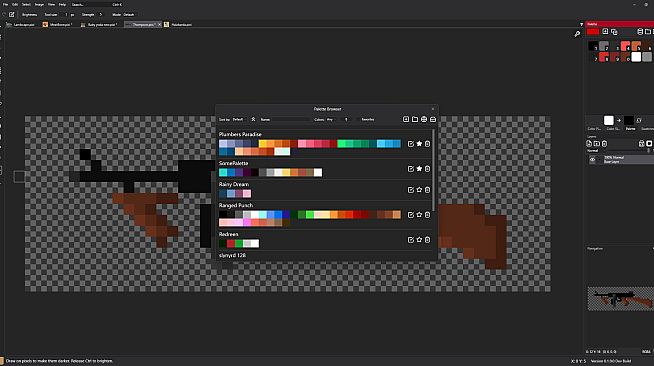
Task: Open the File menu
Action: point(5,4)
